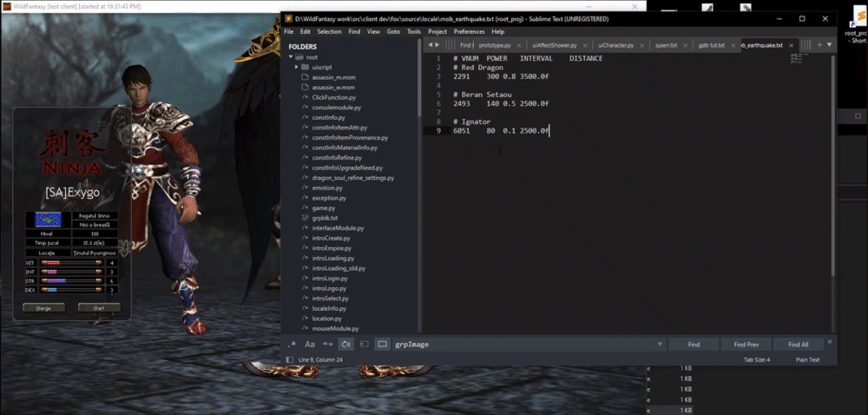Open the File menu
The image size is (868, 415).
pos(288,31)
